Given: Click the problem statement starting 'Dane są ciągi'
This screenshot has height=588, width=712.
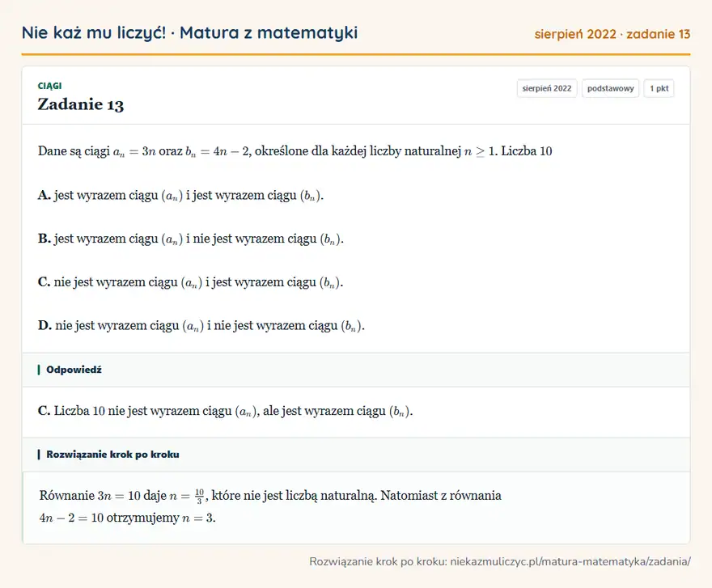Looking at the screenshot, I should click(x=295, y=151).
